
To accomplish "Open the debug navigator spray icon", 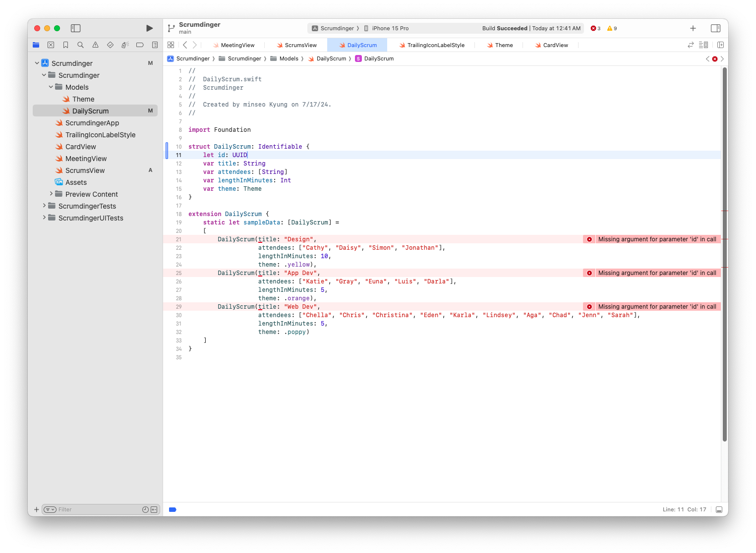I will click(125, 45).
